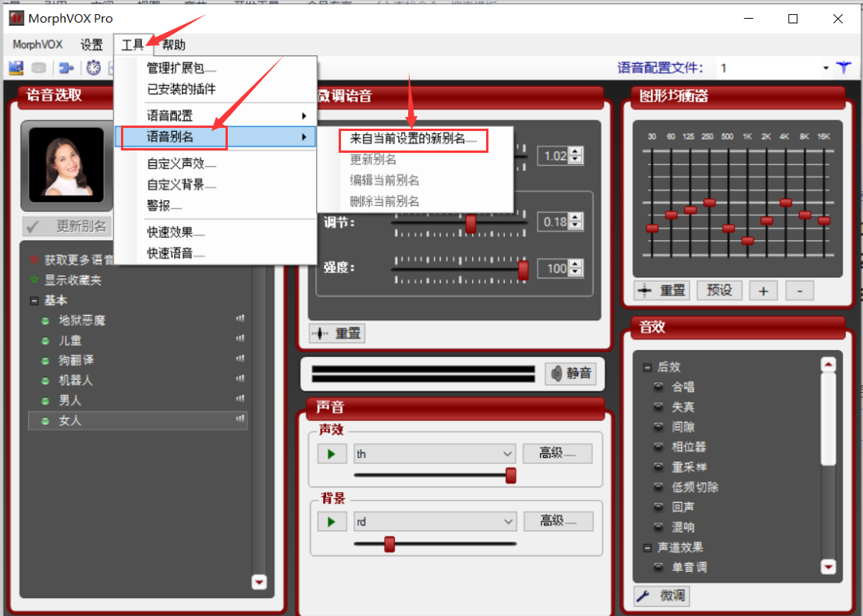863x616 pixels.
Task: Select the 女人 voice in list
Action: click(x=137, y=421)
